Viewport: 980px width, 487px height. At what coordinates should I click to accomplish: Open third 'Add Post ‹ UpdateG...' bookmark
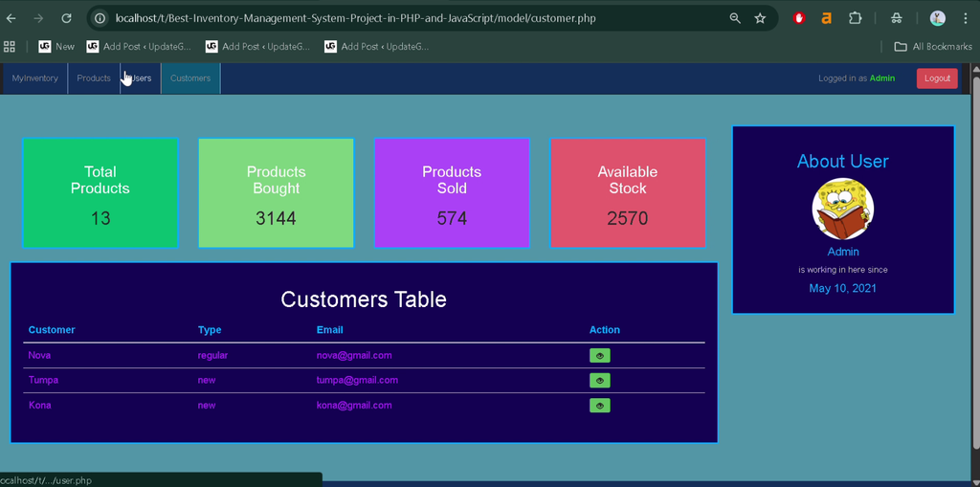(376, 46)
